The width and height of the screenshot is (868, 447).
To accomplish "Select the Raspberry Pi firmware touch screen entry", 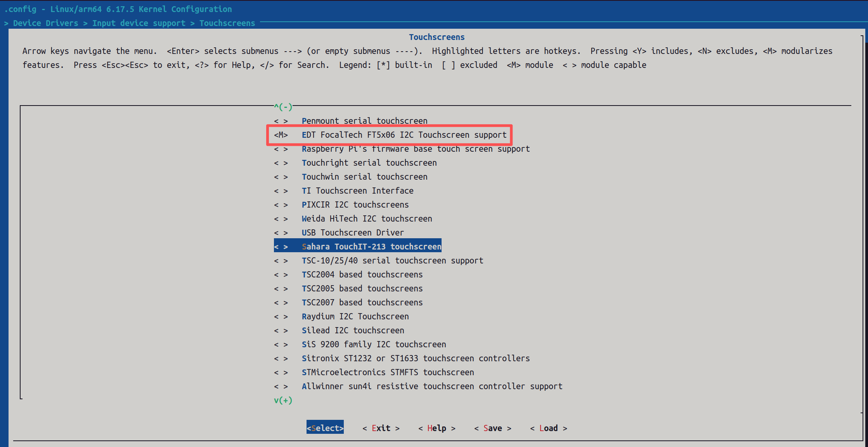I will click(416, 149).
